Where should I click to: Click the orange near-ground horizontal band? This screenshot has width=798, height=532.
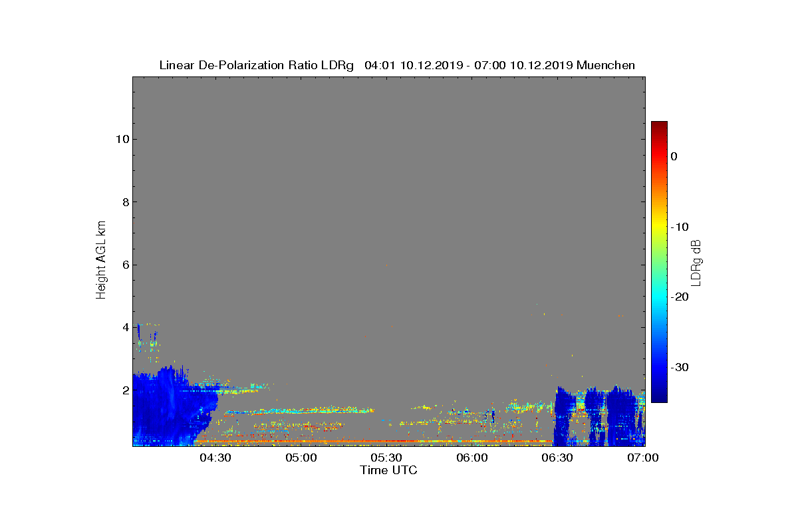click(x=372, y=441)
